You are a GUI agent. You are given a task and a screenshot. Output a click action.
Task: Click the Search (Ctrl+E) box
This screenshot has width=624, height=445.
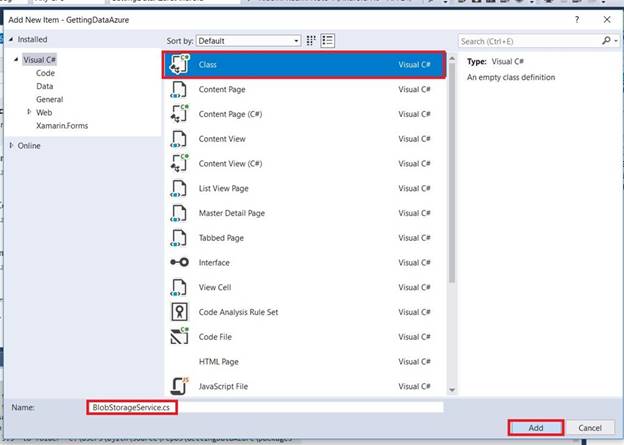[530, 41]
